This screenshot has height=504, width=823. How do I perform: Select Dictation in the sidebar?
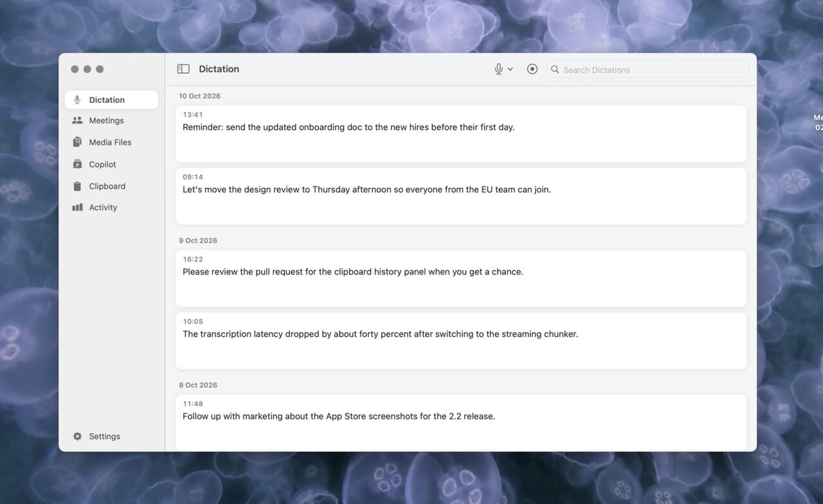tap(111, 100)
